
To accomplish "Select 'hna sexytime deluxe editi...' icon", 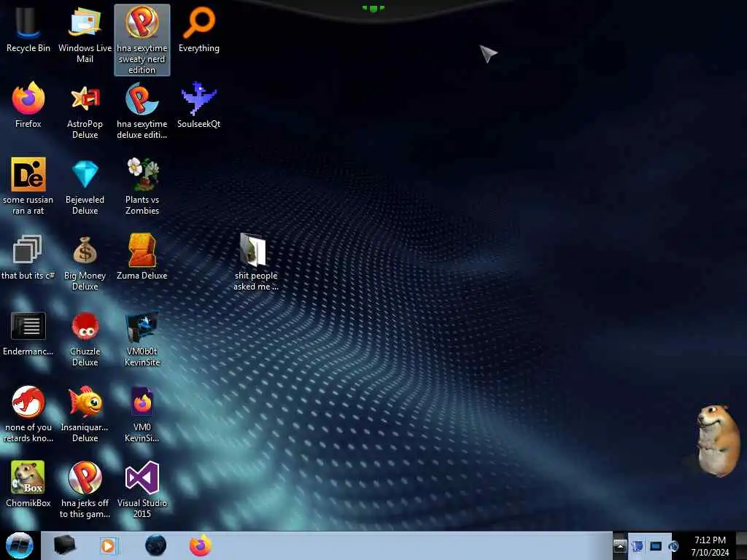I will [x=142, y=111].
